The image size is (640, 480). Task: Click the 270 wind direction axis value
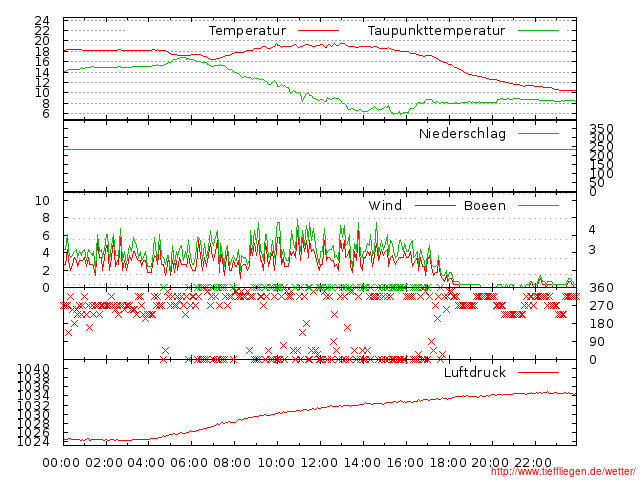(602, 306)
